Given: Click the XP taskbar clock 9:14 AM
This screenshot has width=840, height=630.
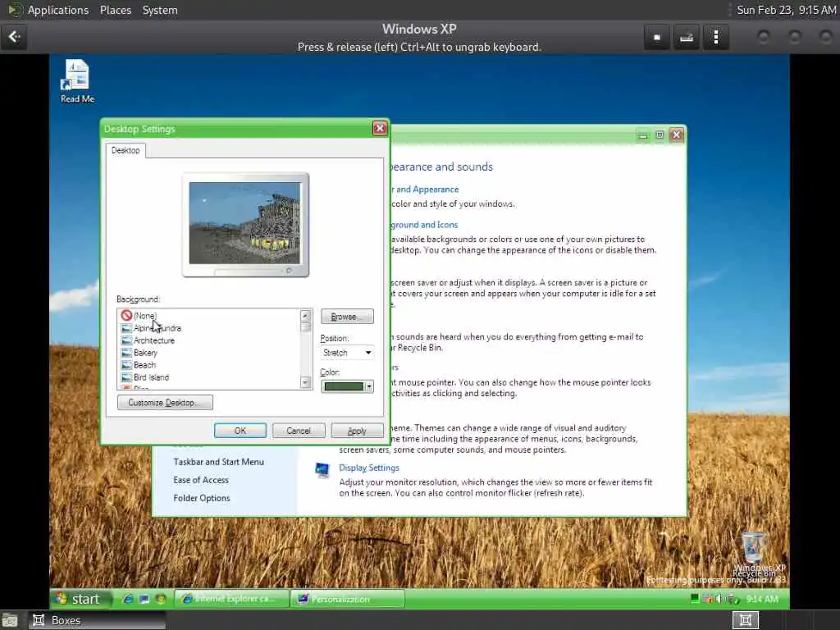Looking at the screenshot, I should coord(762,598).
